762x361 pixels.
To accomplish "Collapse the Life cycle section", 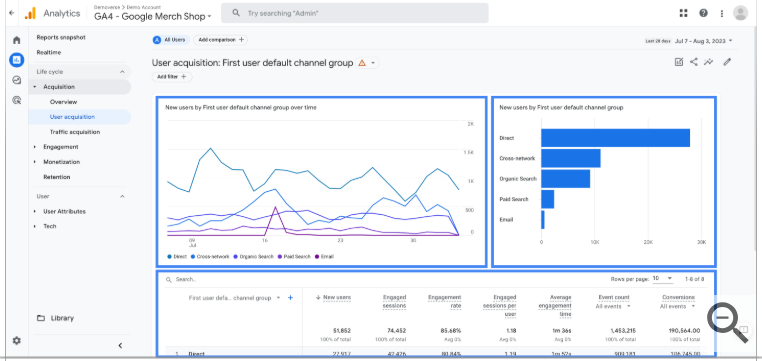I will pyautogui.click(x=122, y=72).
